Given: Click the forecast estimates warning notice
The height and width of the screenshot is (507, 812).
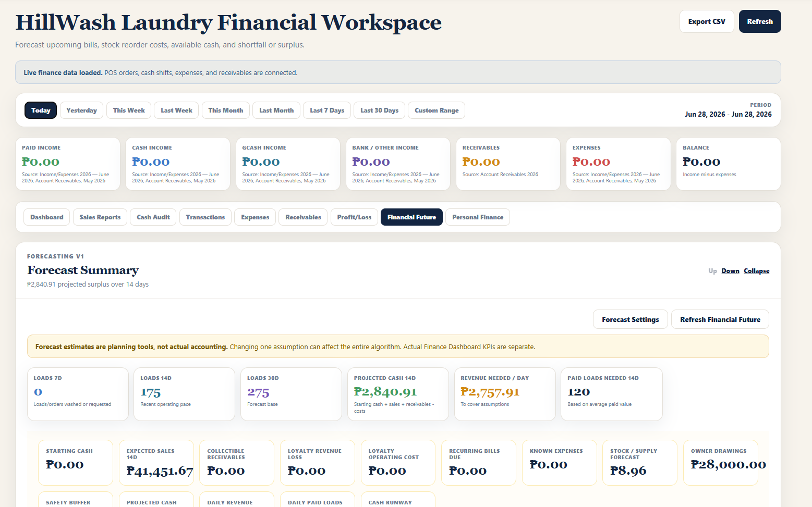Looking at the screenshot, I should [398, 347].
